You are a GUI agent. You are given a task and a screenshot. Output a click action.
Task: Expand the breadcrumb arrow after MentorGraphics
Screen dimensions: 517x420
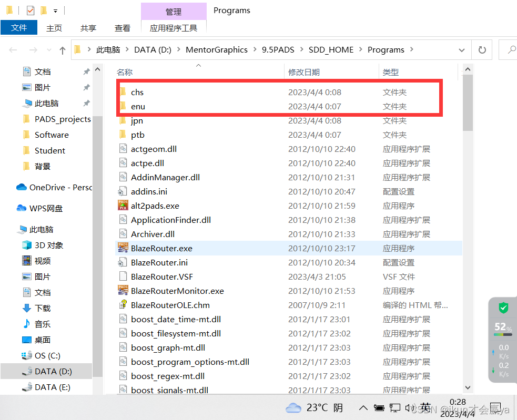click(x=254, y=49)
